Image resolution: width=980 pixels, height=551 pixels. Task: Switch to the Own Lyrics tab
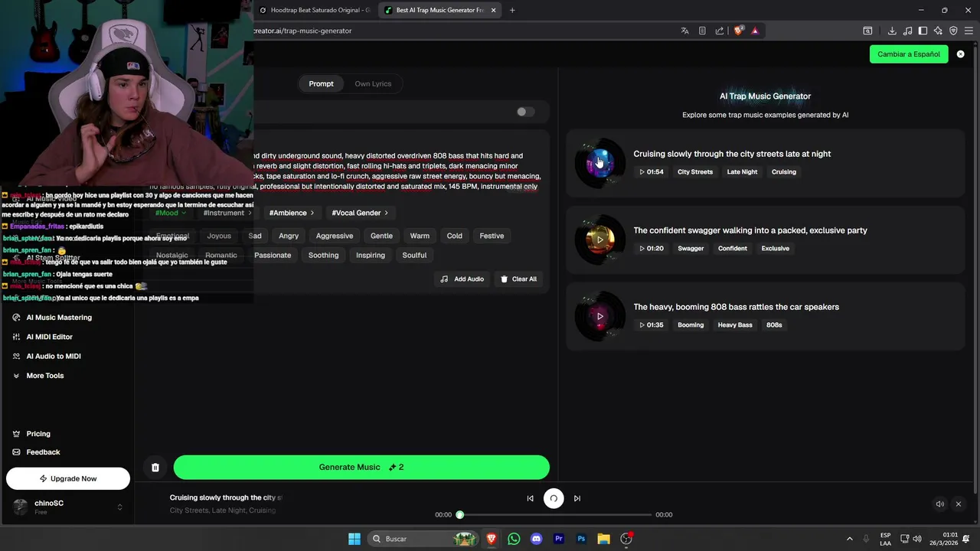373,84
